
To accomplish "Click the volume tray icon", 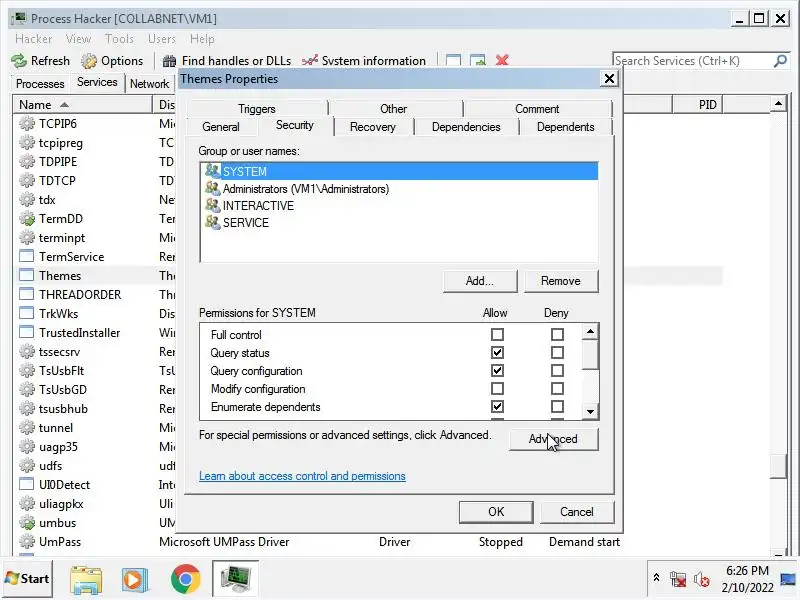I will (702, 579).
